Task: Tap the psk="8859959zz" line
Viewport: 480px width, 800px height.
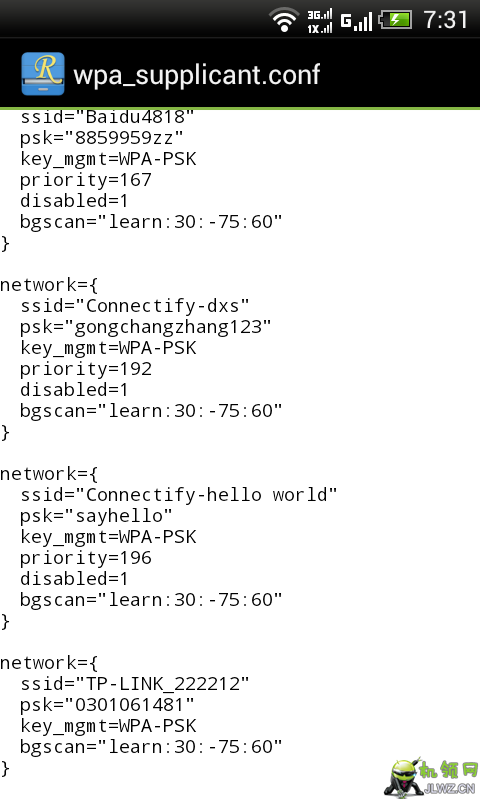Action: (x=102, y=138)
